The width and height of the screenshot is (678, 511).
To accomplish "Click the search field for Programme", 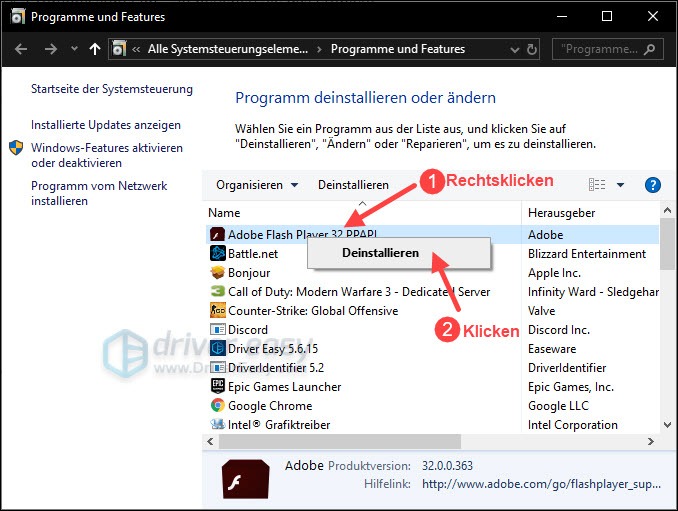I will [608, 49].
